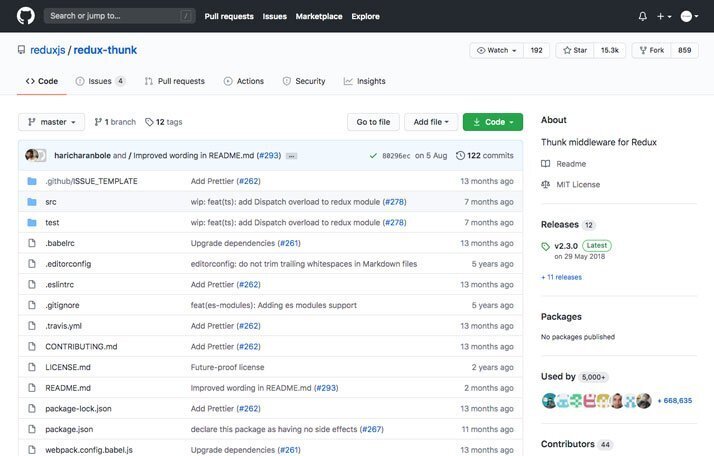714x456 pixels.
Task: Open the src directory name
Action: (51, 202)
